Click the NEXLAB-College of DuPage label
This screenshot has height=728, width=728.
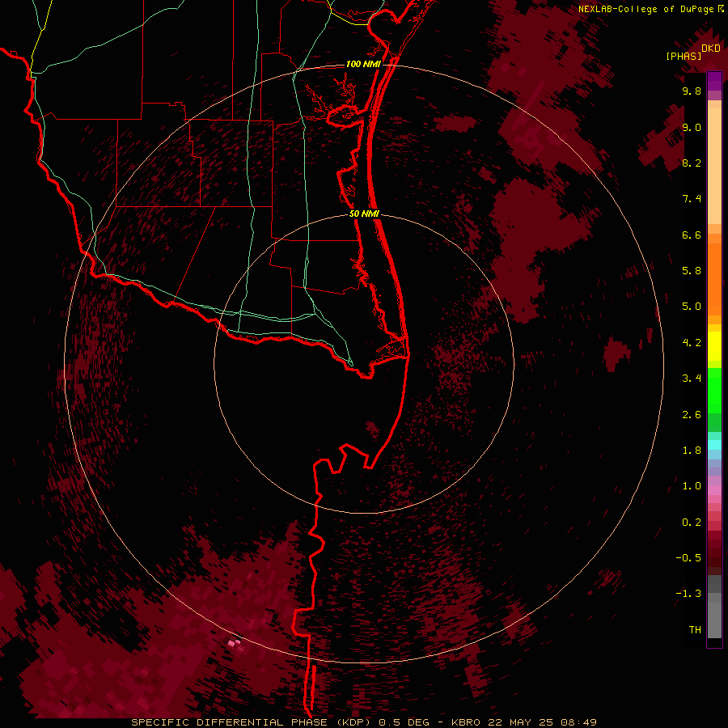(645, 9)
